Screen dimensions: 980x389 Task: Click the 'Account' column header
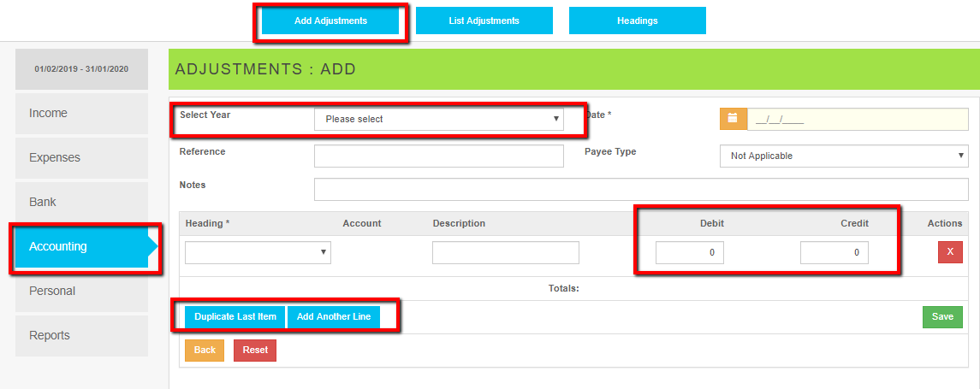click(362, 223)
